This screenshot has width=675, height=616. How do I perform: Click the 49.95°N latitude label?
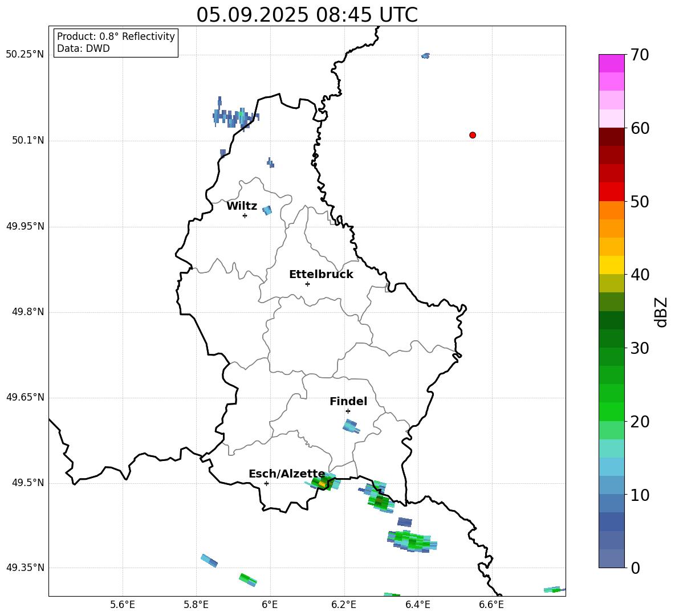pos(25,226)
